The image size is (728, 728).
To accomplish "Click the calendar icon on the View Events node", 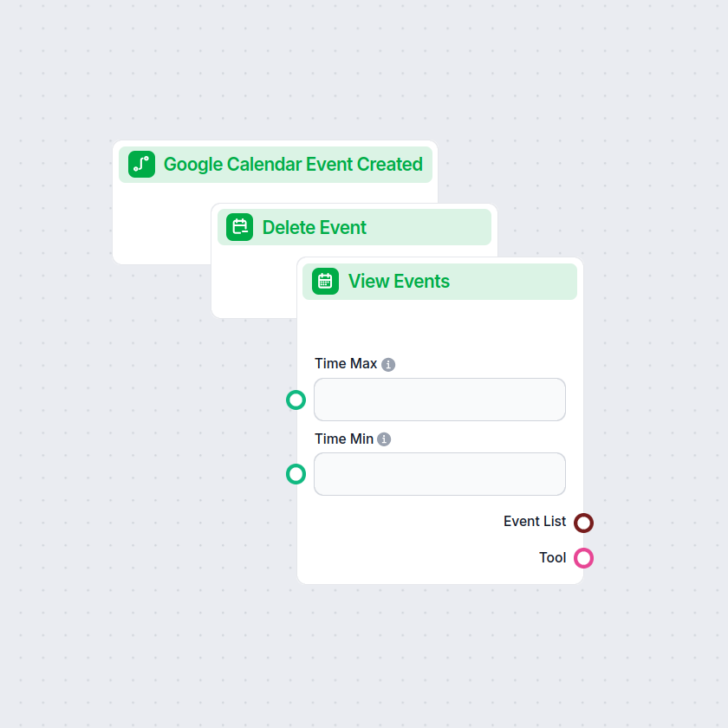I will tap(324, 281).
